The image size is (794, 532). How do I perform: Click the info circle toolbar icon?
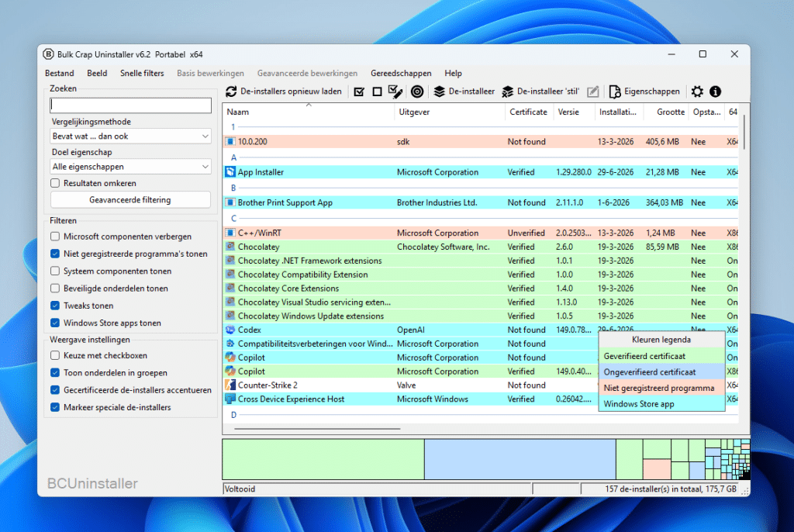(715, 92)
